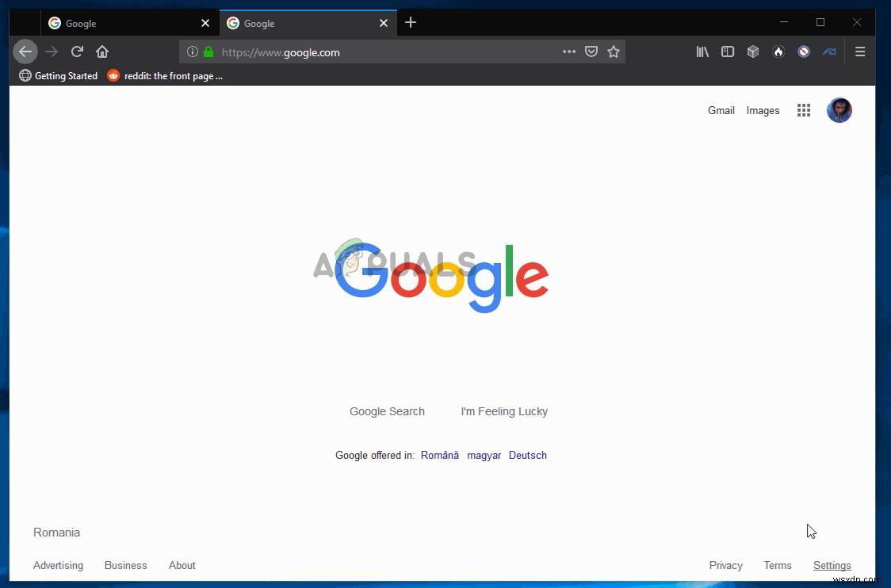Open the Google apps grid launcher
This screenshot has width=891, height=588.
point(804,110)
